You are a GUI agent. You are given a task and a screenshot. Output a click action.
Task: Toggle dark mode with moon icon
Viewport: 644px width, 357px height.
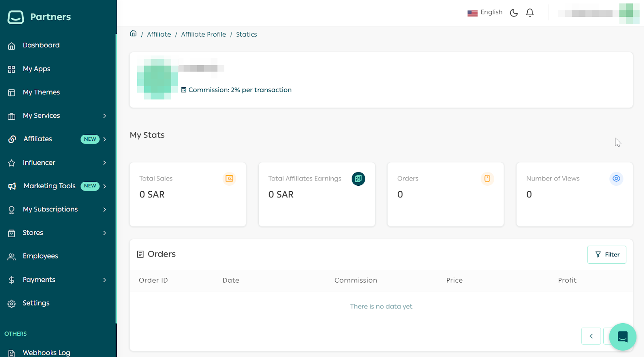pos(514,13)
